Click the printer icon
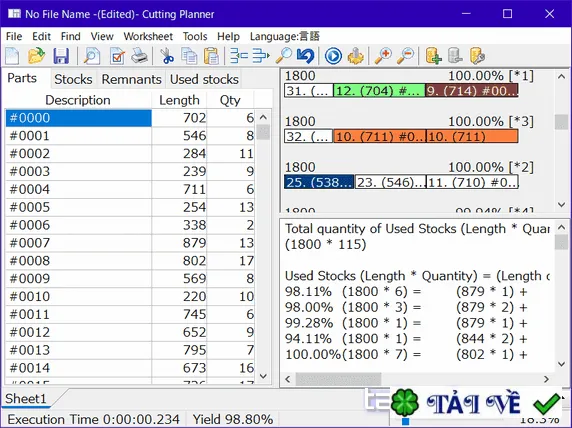This screenshot has height=428, width=572. click(x=139, y=56)
